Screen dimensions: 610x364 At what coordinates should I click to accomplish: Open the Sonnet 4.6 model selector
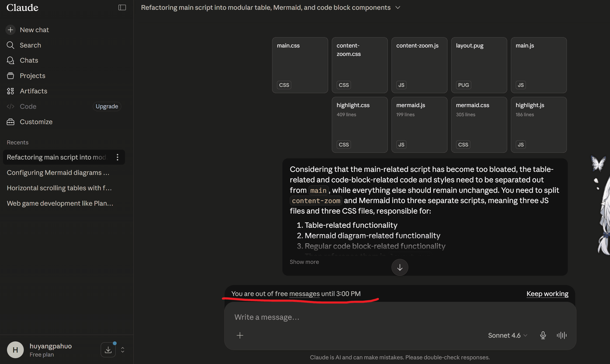click(x=507, y=335)
